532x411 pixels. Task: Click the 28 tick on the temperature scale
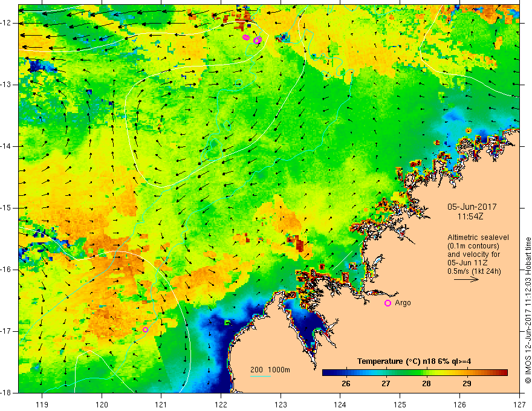426,384
